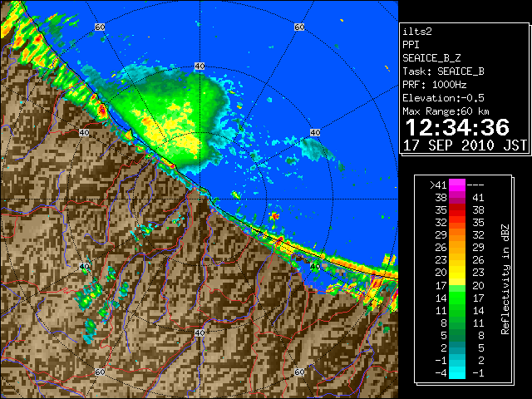This screenshot has width=532, height=399.
Task: Click the 12:34:36 timestamp
Action: [457, 127]
